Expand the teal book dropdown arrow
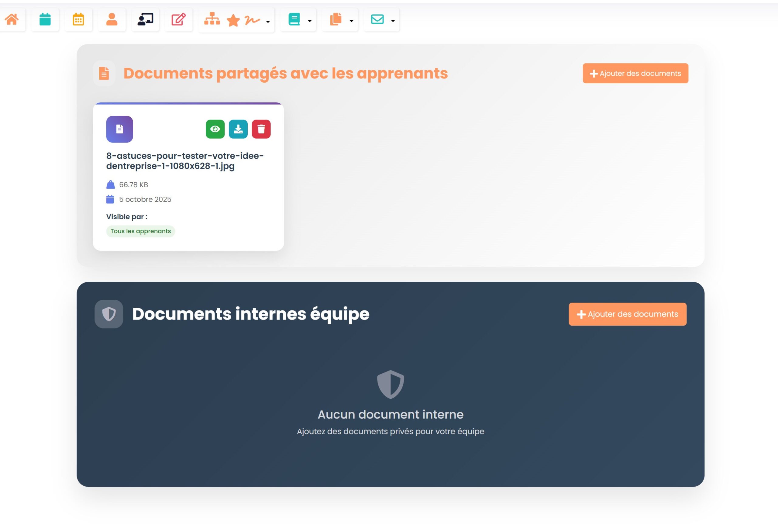The image size is (778, 532). point(310,21)
